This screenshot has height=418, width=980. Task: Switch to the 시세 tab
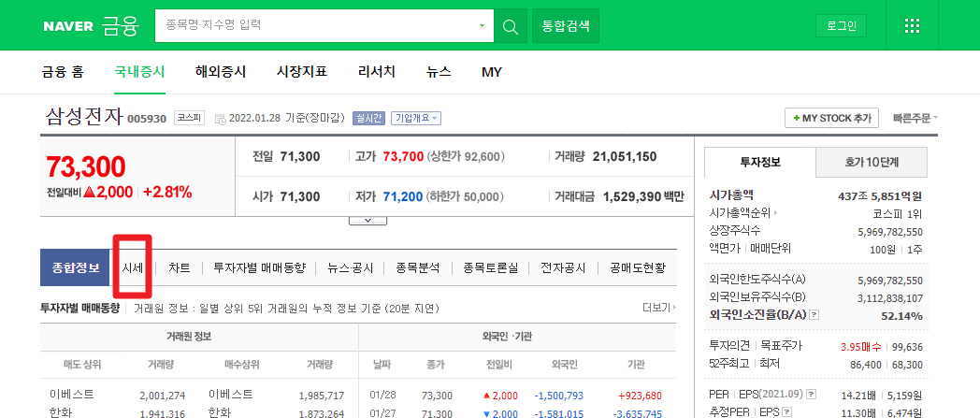(133, 268)
